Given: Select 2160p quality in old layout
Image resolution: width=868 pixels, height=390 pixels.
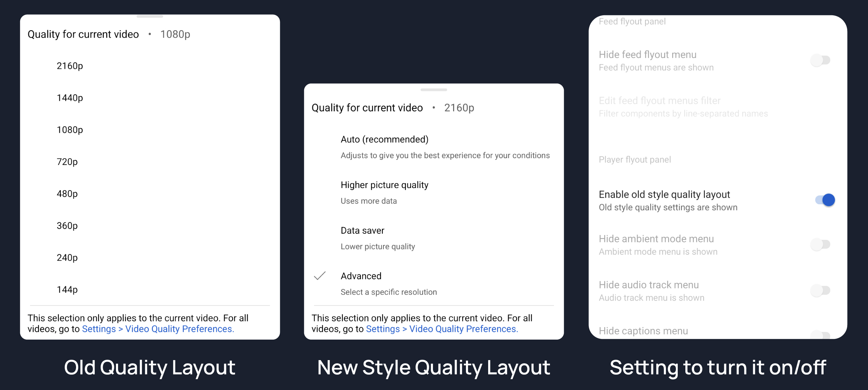Looking at the screenshot, I should coord(70,66).
